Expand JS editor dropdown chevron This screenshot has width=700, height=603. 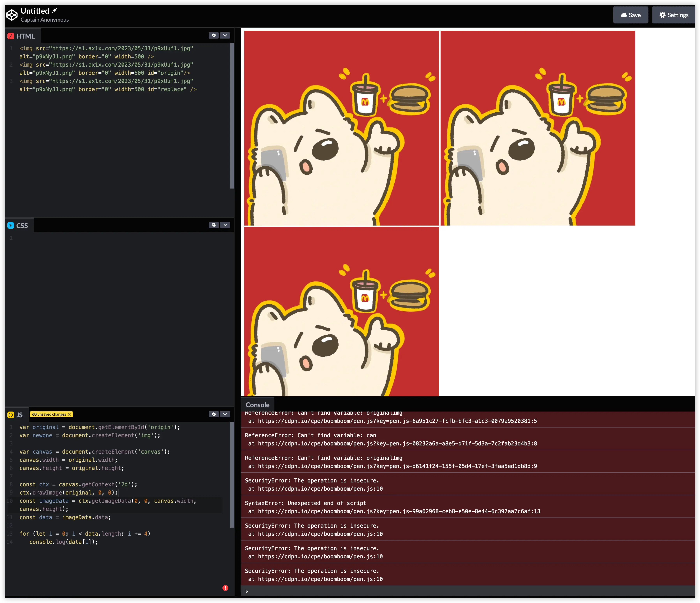pyautogui.click(x=225, y=414)
